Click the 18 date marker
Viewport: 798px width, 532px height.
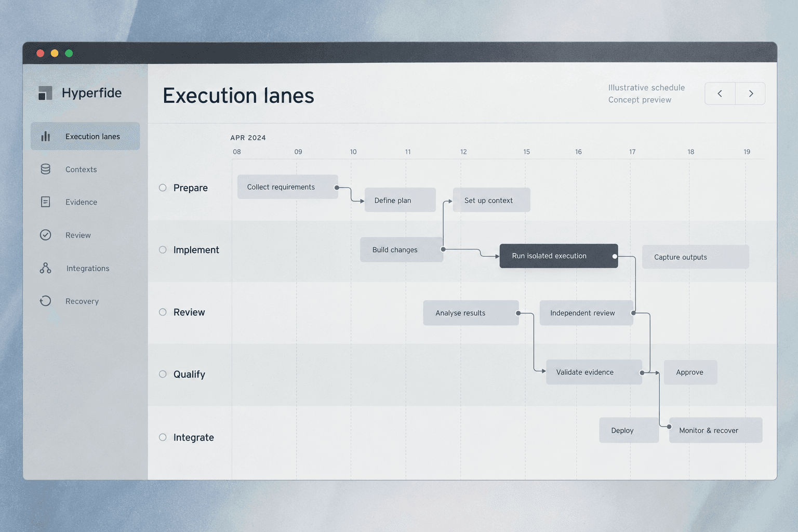[691, 152]
